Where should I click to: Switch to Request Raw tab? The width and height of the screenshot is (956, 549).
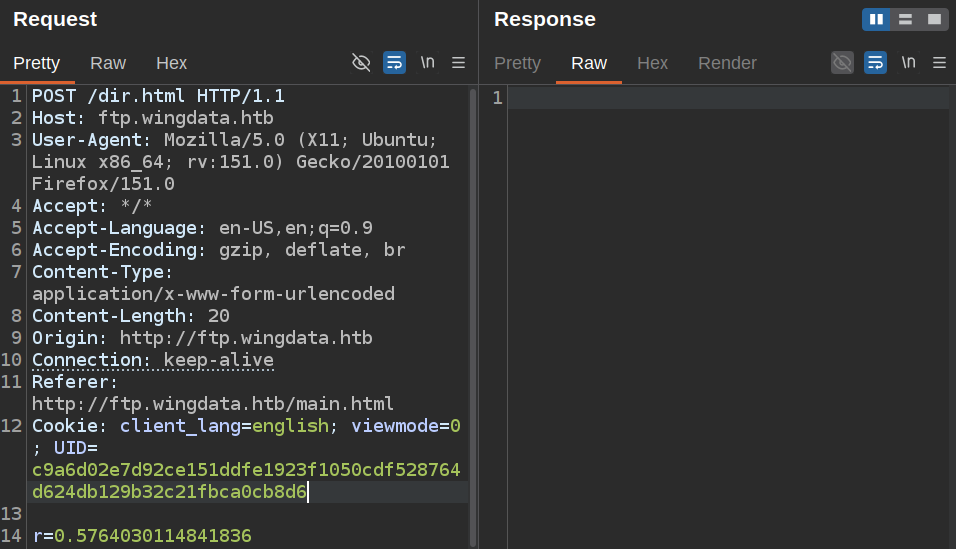point(108,63)
